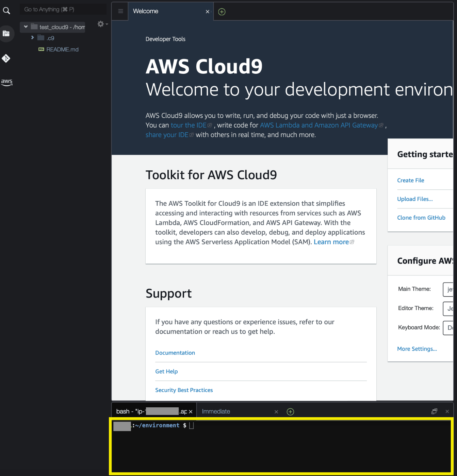The image size is (457, 476).
Task: Close the Welcome tab
Action: click(208, 12)
